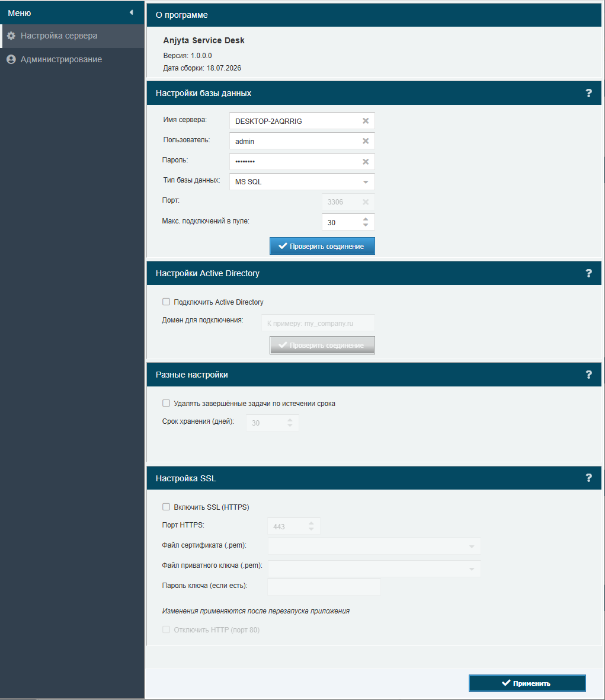Open the Файл приватного ключа dropdown
Image resolution: width=605 pixels, height=700 pixels.
(472, 569)
